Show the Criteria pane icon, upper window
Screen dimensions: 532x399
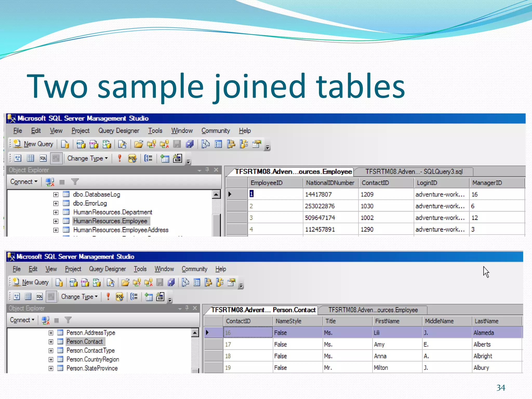click(30, 158)
